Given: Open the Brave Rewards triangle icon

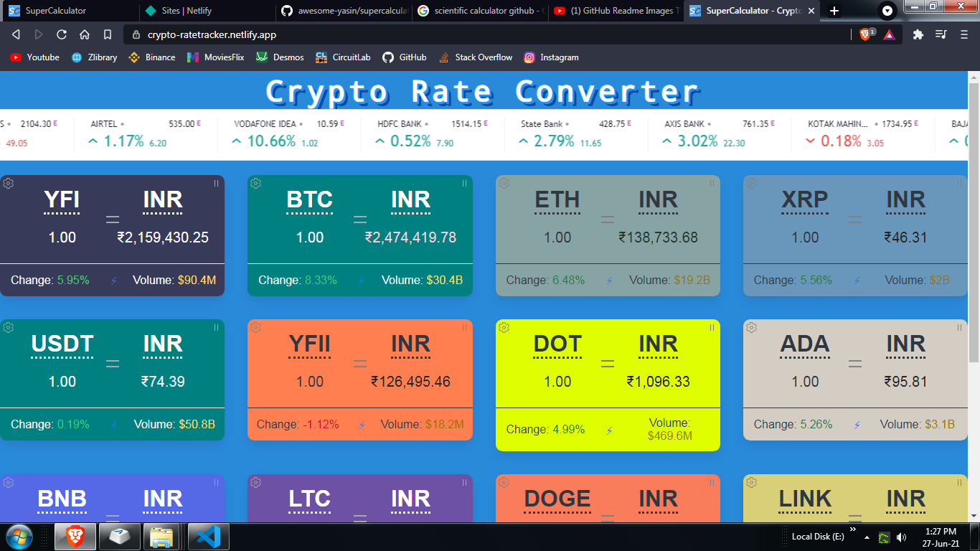Looking at the screenshot, I should [889, 34].
